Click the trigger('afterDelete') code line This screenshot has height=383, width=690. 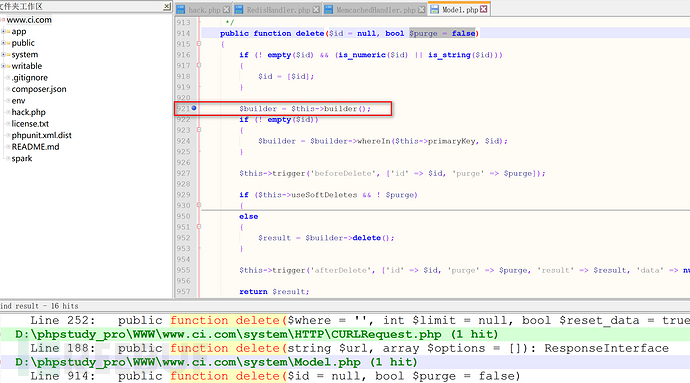464,270
